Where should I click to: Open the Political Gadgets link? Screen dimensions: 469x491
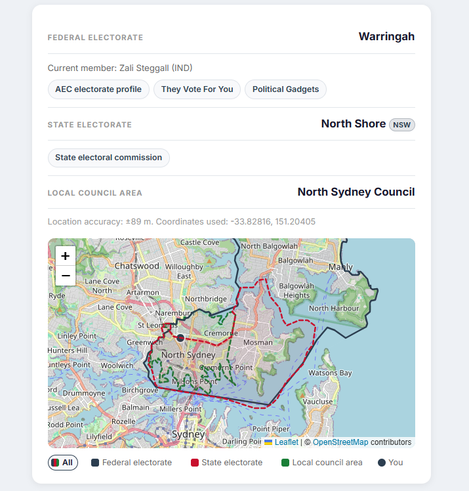click(x=286, y=89)
